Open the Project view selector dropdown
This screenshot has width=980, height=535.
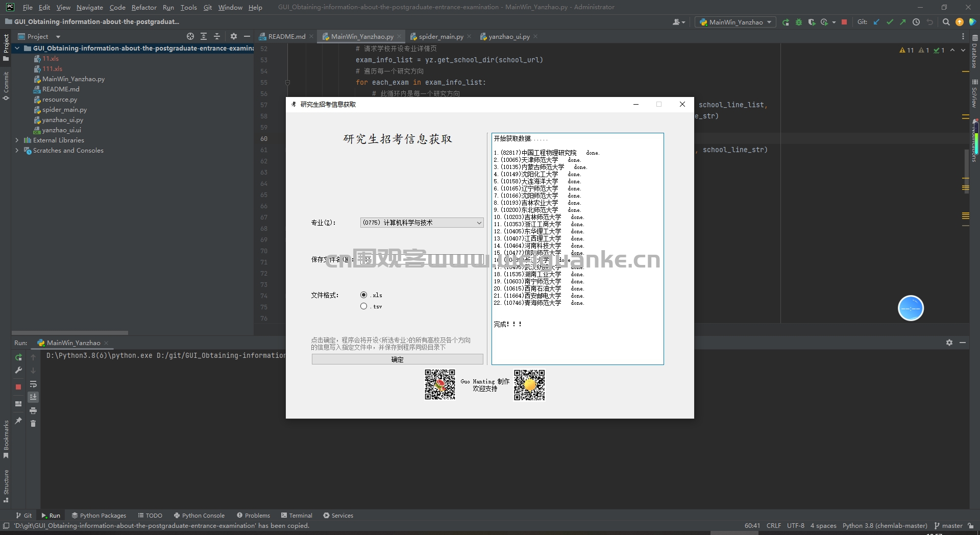point(39,36)
